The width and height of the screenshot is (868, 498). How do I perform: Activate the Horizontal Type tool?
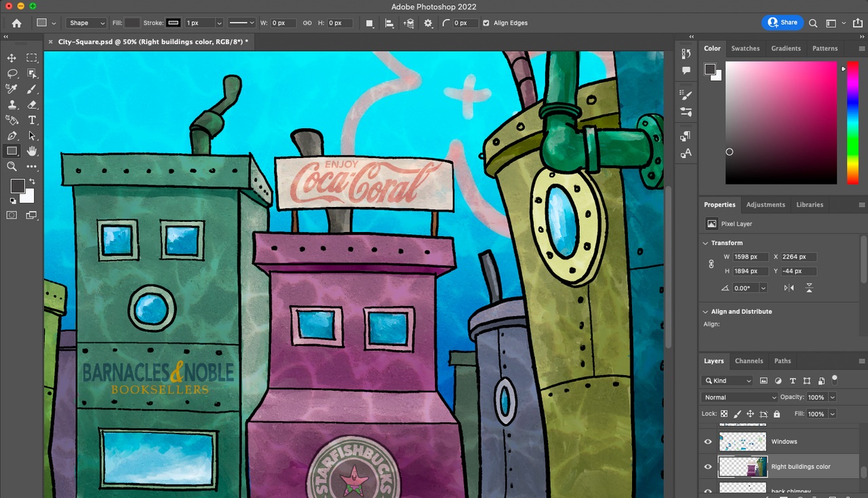pos(32,120)
